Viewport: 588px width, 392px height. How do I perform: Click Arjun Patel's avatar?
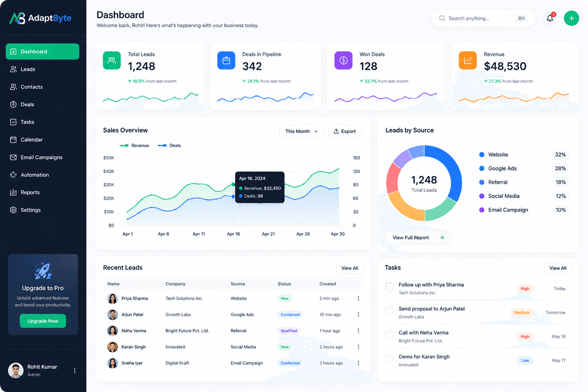point(113,315)
